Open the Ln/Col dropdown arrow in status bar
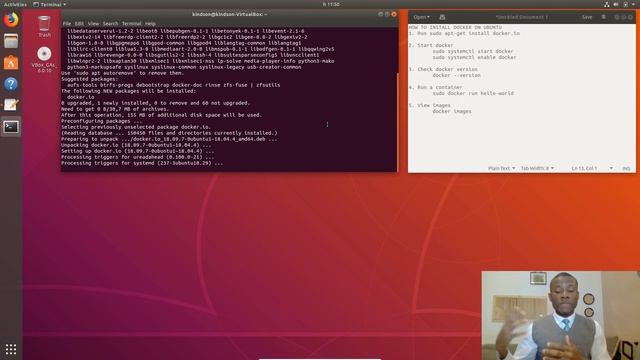The image size is (640, 360). click(x=611, y=168)
